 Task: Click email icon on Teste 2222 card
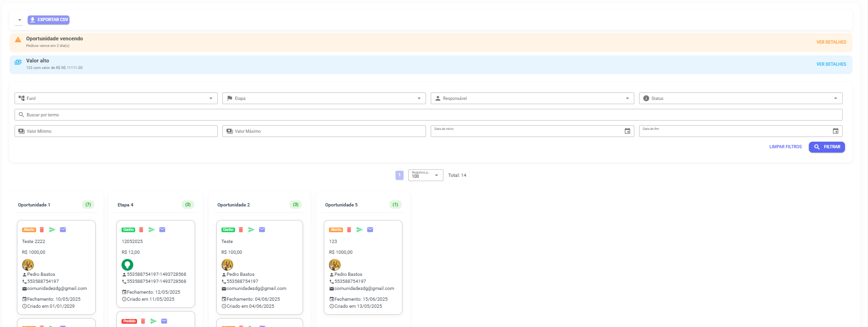tap(63, 230)
